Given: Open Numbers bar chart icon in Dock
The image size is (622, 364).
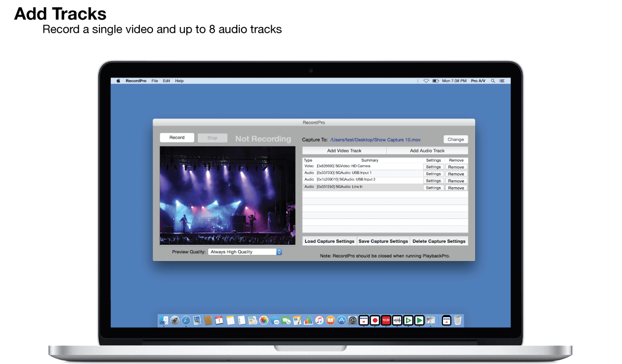Looking at the screenshot, I should coord(308,320).
